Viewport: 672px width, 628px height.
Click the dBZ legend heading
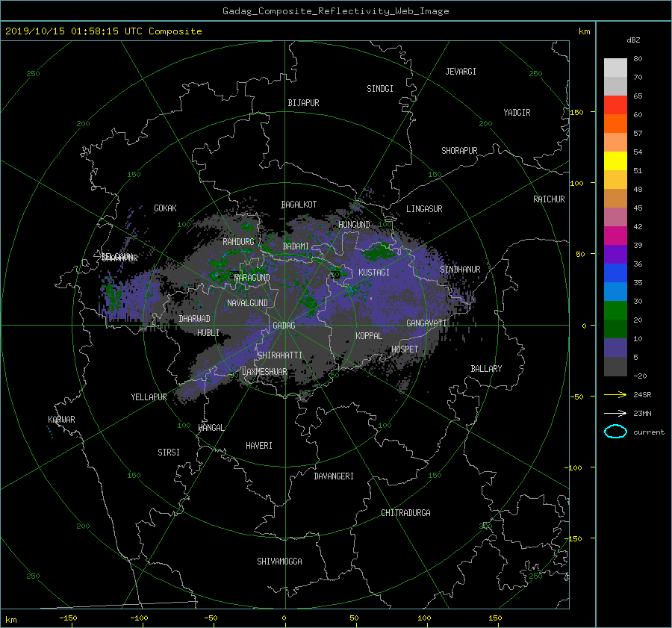[x=633, y=40]
